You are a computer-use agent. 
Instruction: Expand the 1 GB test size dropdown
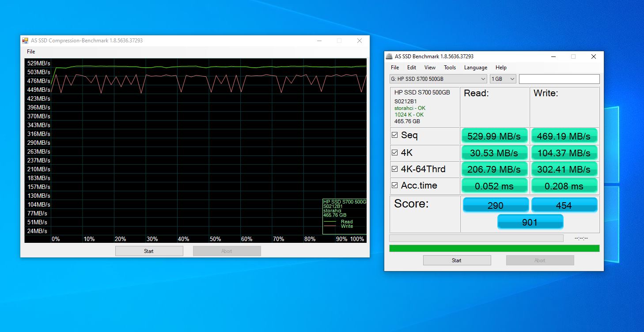coord(503,79)
